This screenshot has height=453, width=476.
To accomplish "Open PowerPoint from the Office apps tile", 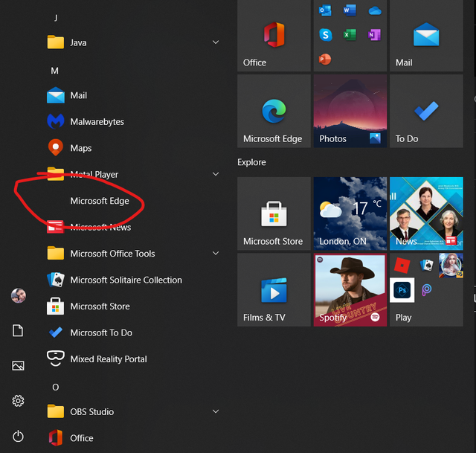I will point(325,59).
